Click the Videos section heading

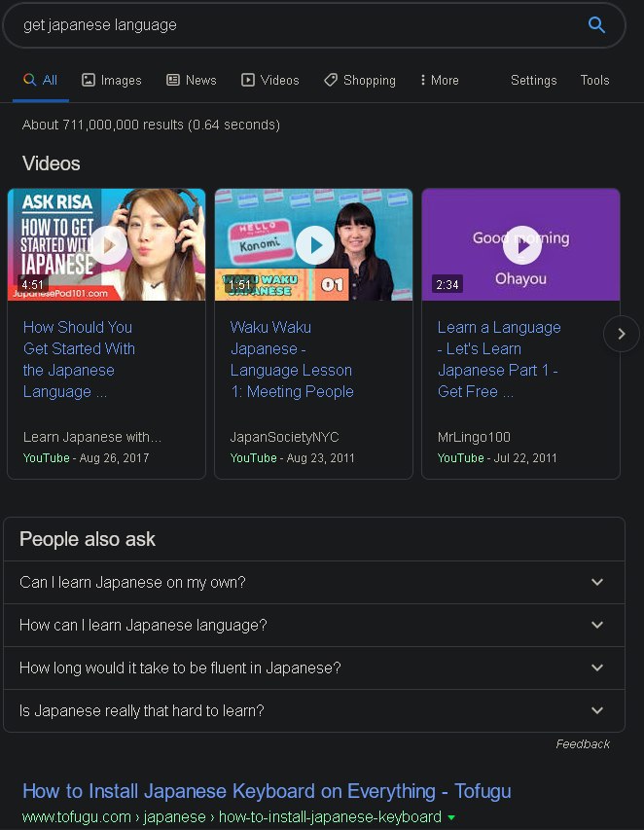pos(52,163)
